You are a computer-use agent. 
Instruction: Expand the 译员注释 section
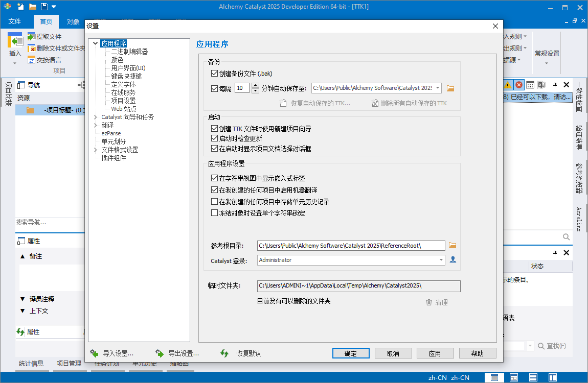[x=22, y=299]
